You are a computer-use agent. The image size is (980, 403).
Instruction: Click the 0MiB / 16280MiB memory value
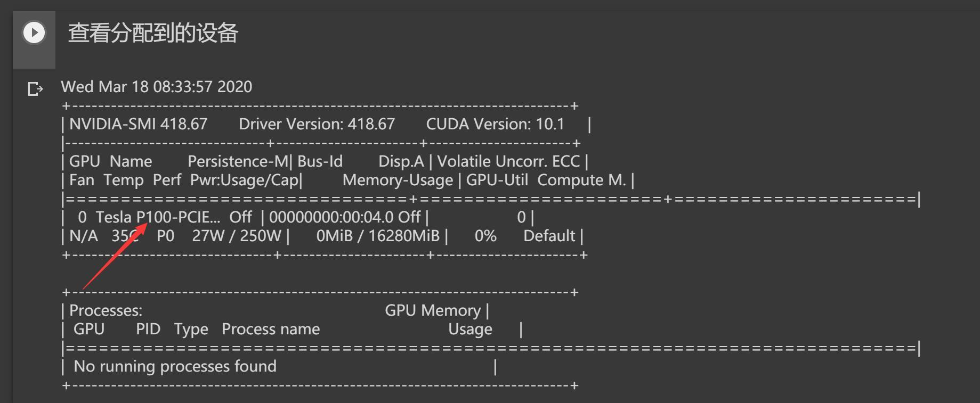(378, 236)
